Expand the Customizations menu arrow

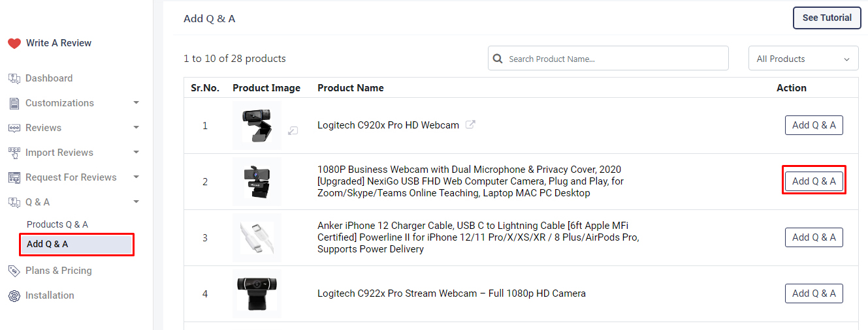[136, 103]
